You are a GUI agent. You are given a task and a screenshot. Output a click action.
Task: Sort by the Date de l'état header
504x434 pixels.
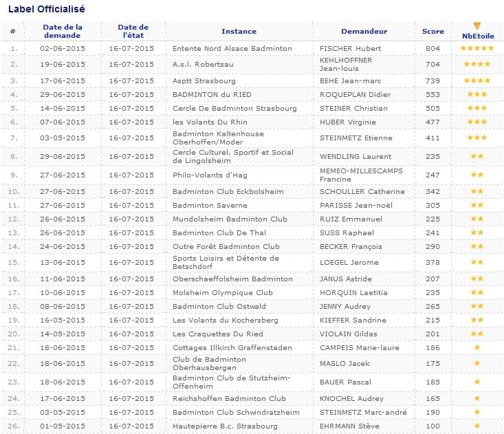[135, 31]
